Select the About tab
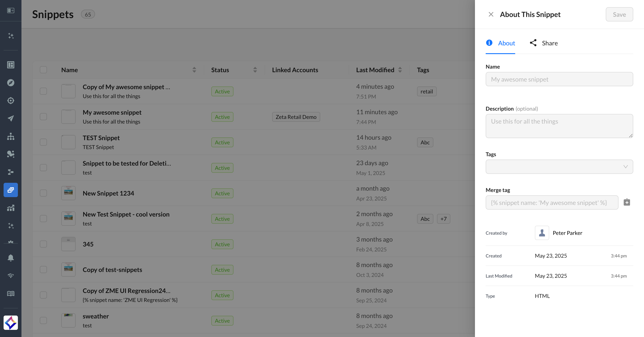The height and width of the screenshot is (337, 644). [500, 43]
